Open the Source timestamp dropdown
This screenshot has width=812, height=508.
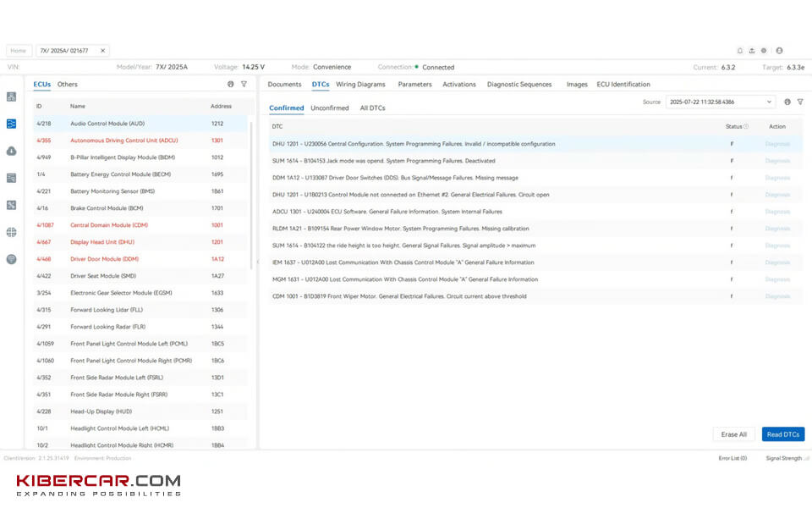[720, 102]
